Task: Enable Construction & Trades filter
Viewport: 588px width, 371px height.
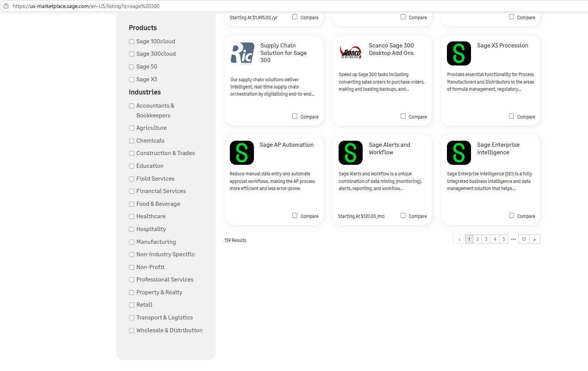Action: coord(132,154)
